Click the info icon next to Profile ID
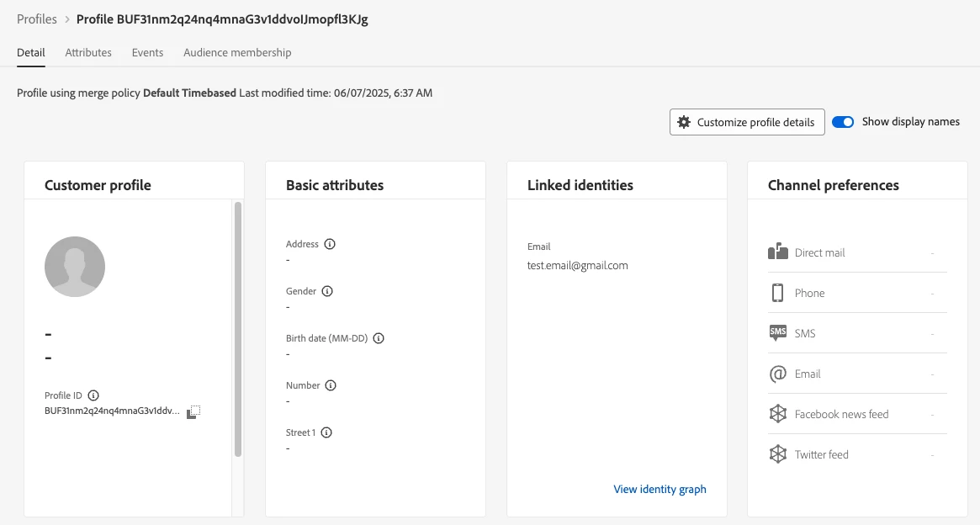Image resolution: width=980 pixels, height=525 pixels. point(93,395)
